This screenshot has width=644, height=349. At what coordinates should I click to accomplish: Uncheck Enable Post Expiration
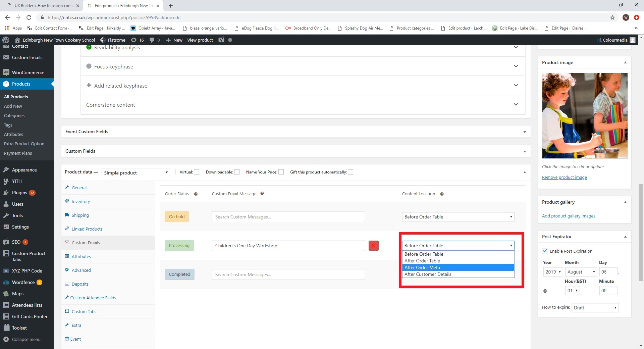(545, 251)
